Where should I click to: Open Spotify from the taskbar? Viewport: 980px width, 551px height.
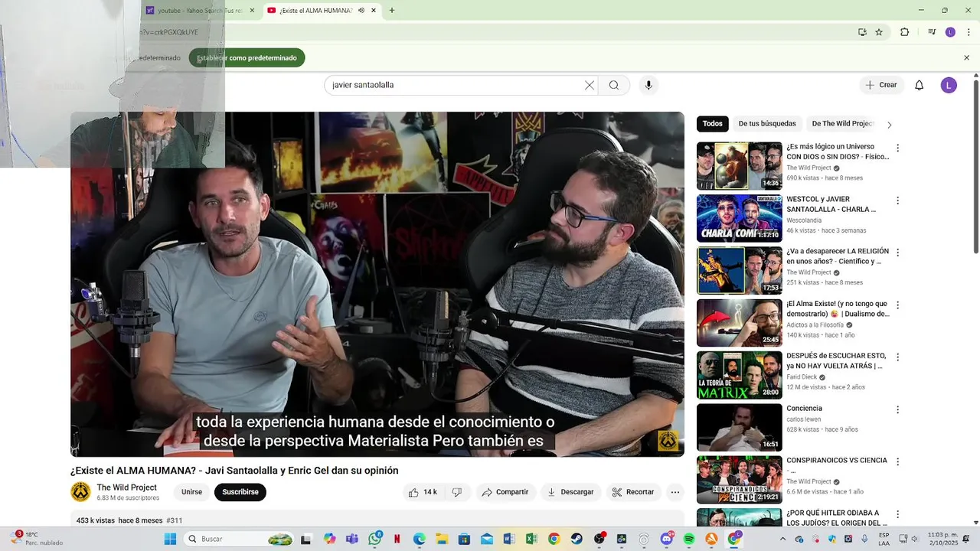689,539
